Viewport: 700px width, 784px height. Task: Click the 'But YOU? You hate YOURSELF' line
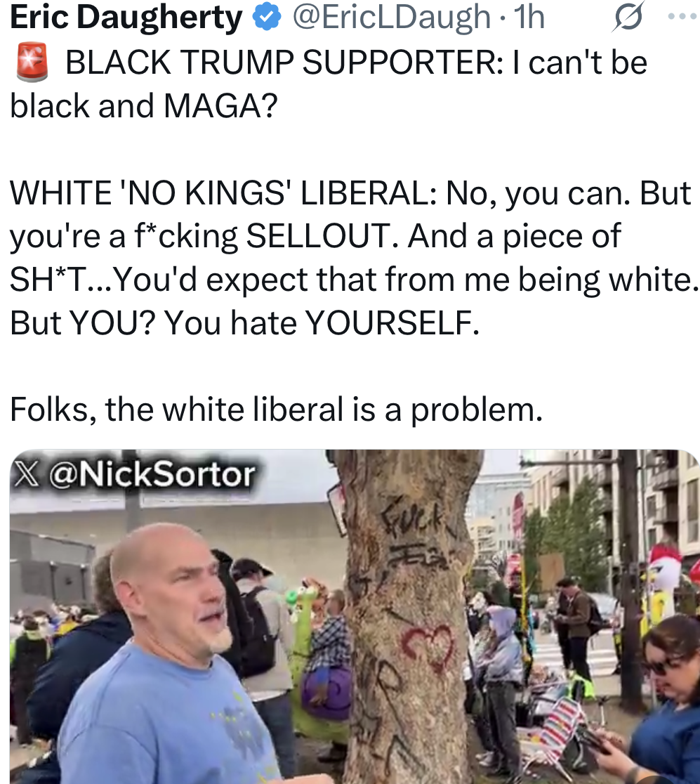coord(244,322)
